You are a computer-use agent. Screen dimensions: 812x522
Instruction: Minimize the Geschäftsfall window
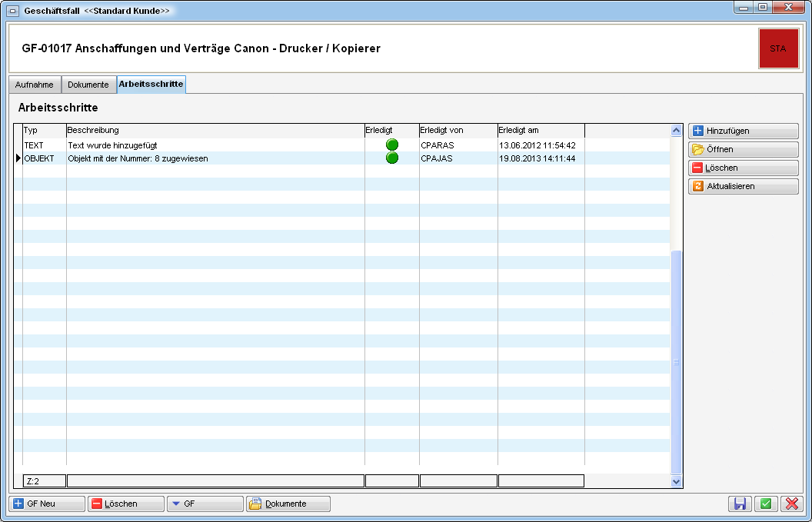coord(744,8)
